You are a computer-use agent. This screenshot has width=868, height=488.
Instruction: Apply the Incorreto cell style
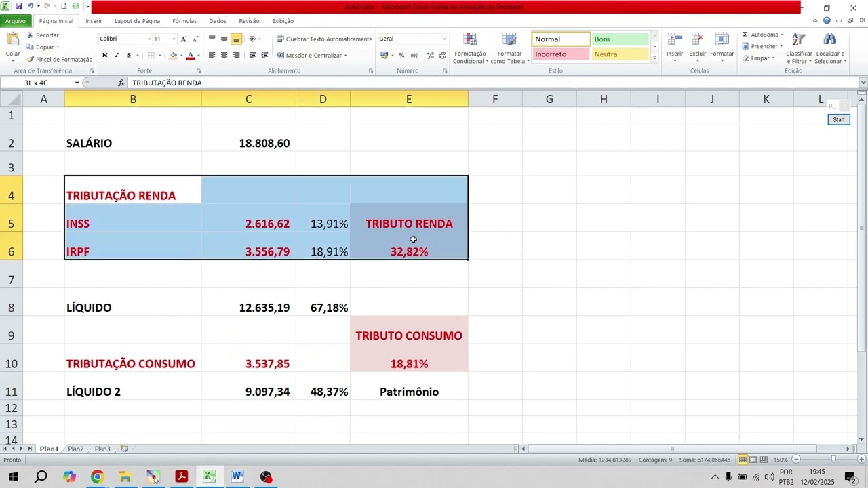(561, 54)
